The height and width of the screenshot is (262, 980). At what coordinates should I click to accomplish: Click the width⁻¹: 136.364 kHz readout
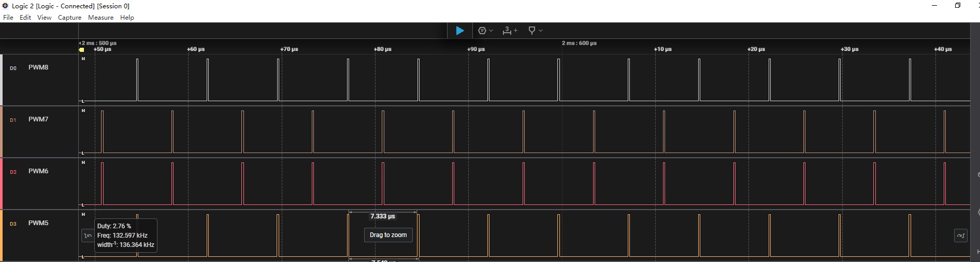(126, 245)
